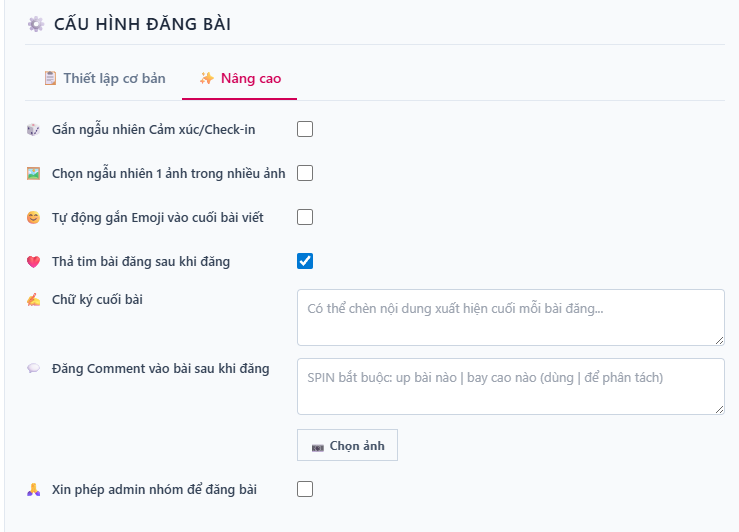Grab the resize handle of comment textarea
Image resolution: width=739 pixels, height=532 pixels.
(718, 408)
